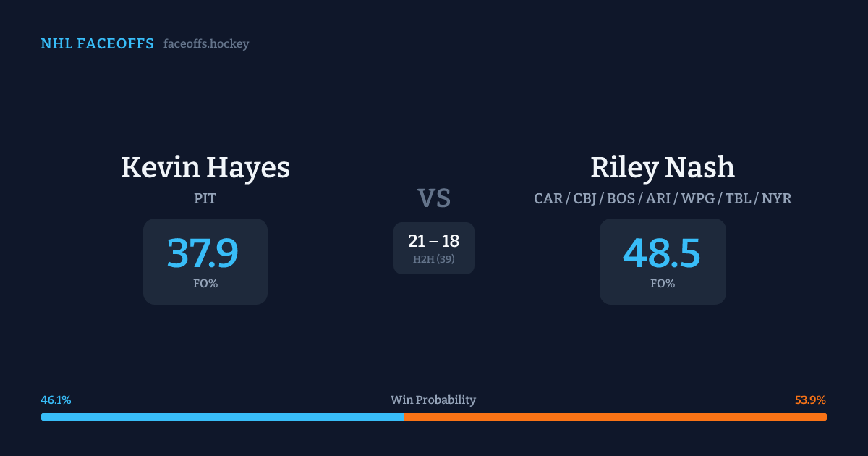Viewport: 868px width, 456px height.
Task: Click the PIT team label
Action: point(205,198)
